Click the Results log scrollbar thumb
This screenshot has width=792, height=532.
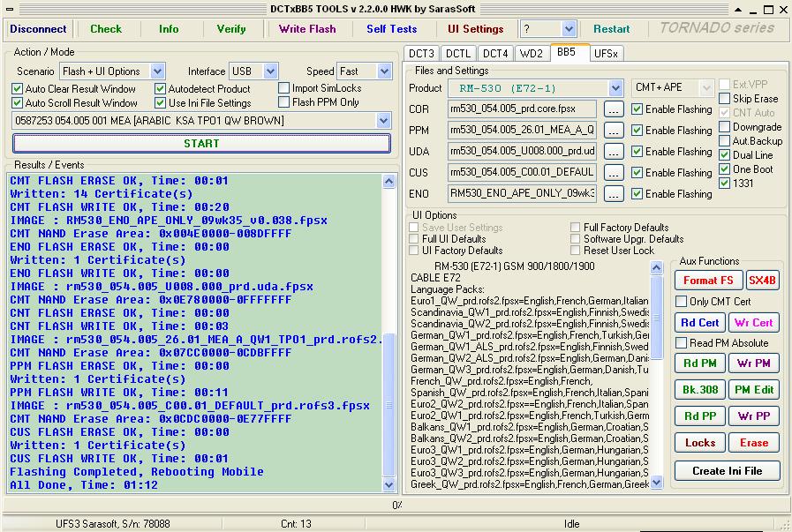point(388,405)
